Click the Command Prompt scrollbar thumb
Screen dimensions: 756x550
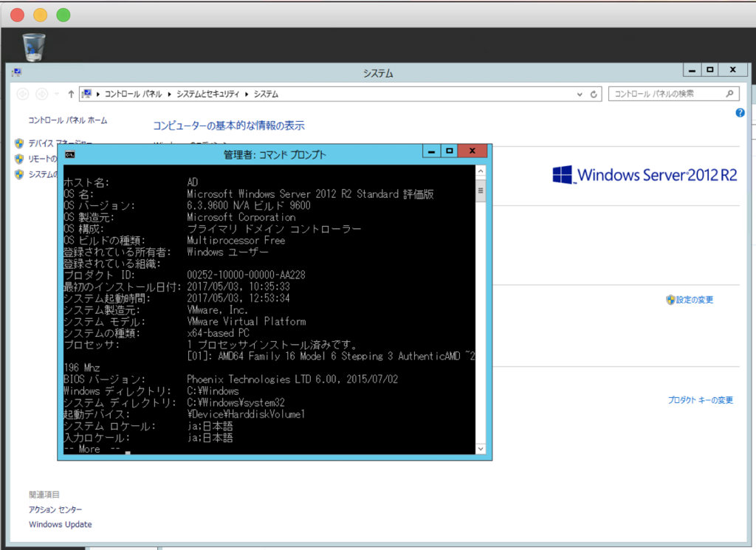(481, 191)
